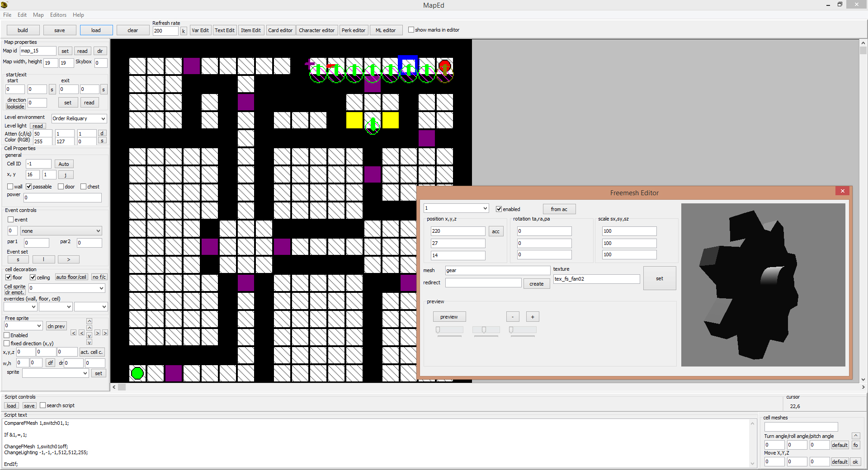868x470 pixels.
Task: Click the 3D gear mesh preview image
Action: (763, 285)
